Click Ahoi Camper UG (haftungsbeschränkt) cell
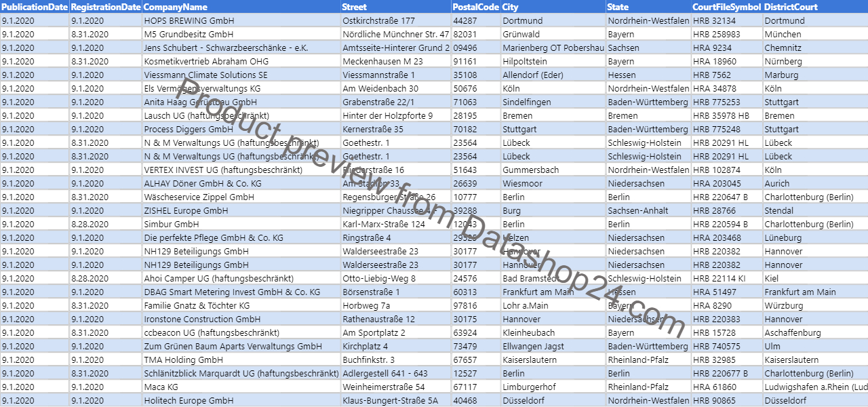Screen dimensions: 868x407 (241, 278)
